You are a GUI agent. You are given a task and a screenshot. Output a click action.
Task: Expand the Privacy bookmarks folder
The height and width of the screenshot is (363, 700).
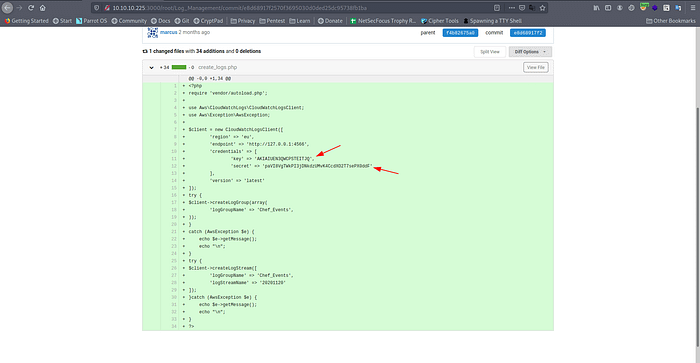click(x=243, y=21)
